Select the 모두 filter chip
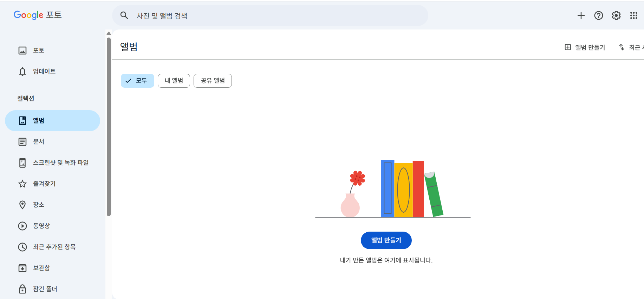The width and height of the screenshot is (644, 299). (137, 80)
